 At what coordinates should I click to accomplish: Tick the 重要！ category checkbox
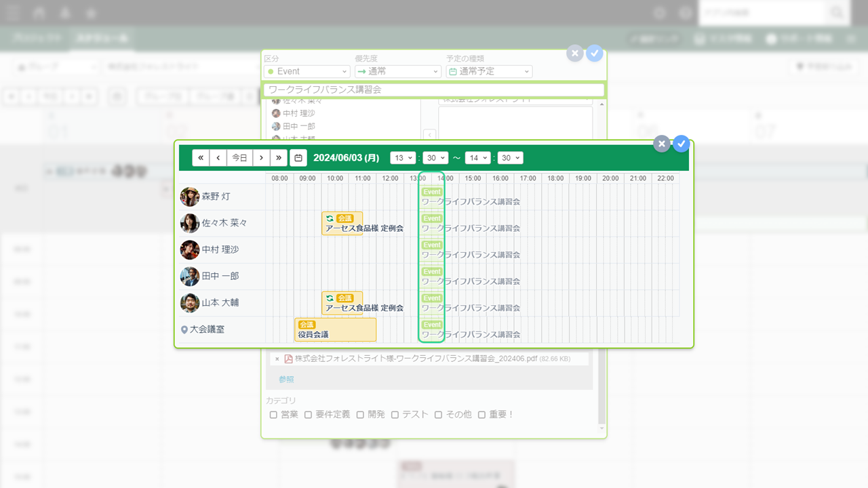click(481, 414)
